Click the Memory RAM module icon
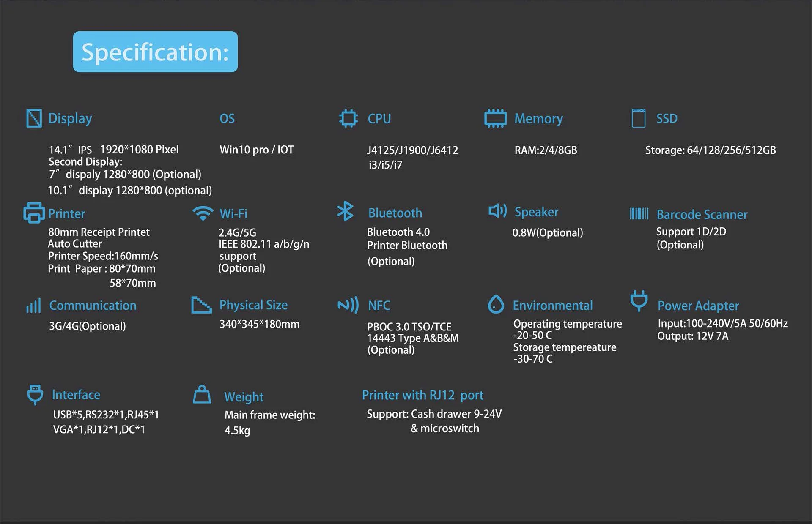812x524 pixels. (x=495, y=118)
